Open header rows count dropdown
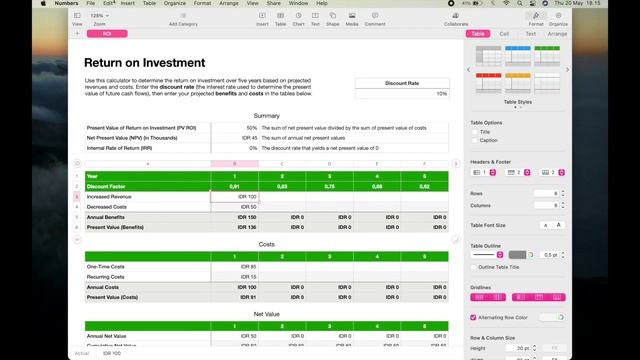Screen dimensions: 640x360 coord(519,172)
